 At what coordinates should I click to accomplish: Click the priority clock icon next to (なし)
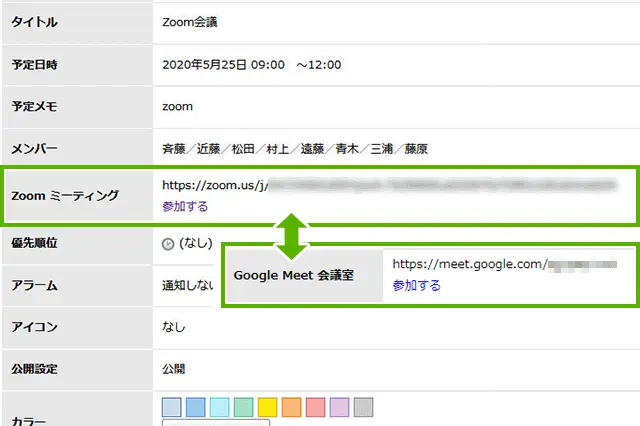tap(168, 243)
